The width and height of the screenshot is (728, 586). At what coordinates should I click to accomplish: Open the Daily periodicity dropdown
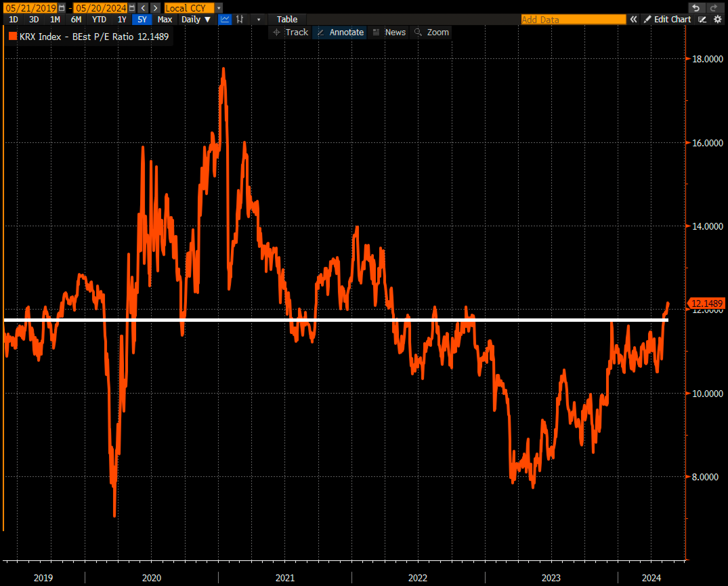click(196, 20)
